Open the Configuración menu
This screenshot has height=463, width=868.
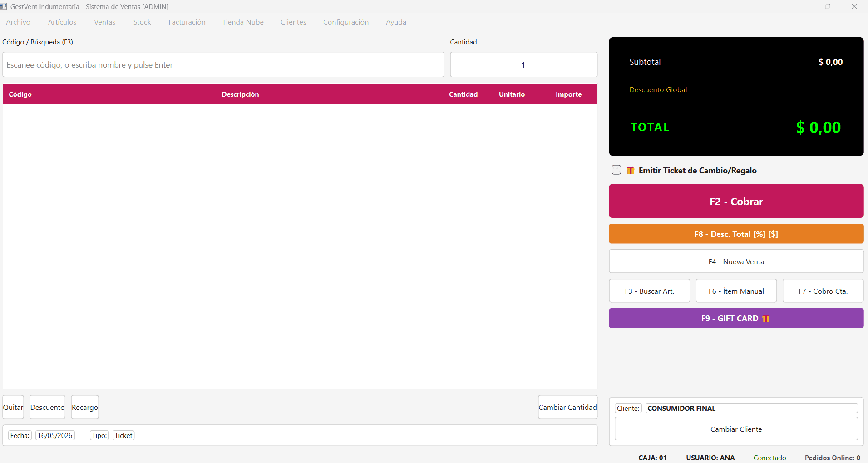click(346, 22)
